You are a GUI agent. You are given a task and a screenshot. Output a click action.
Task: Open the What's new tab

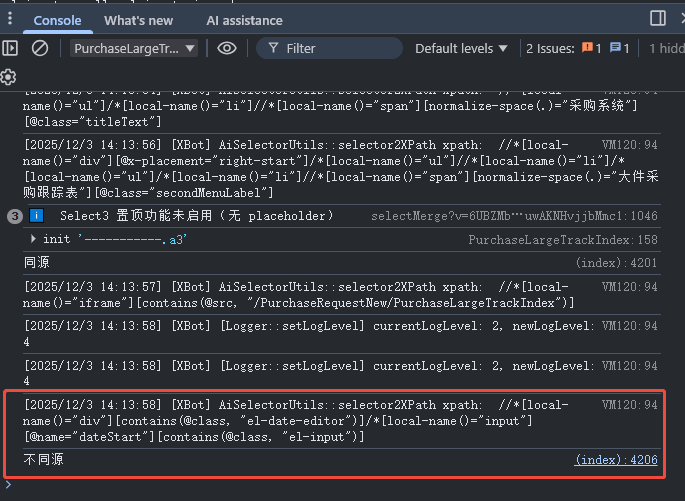pos(138,21)
